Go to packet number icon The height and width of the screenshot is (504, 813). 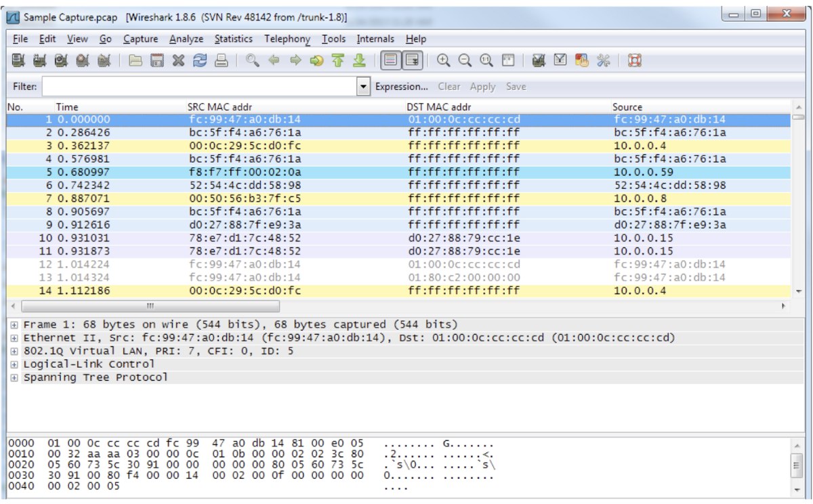click(316, 61)
